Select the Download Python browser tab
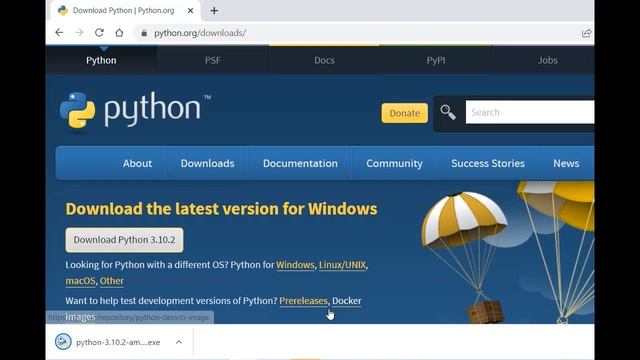This screenshot has width=640, height=360. point(123,11)
